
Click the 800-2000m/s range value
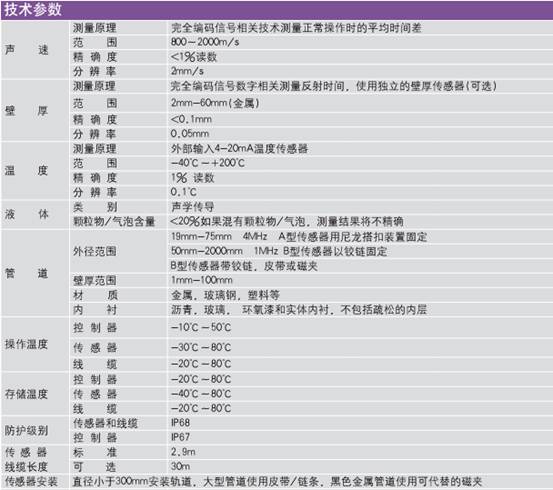205,42
